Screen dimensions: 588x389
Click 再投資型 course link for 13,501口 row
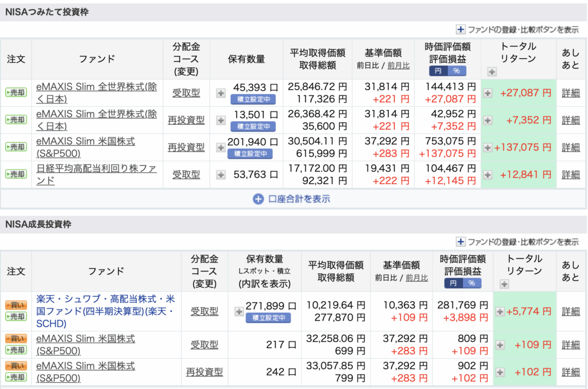[x=186, y=120]
